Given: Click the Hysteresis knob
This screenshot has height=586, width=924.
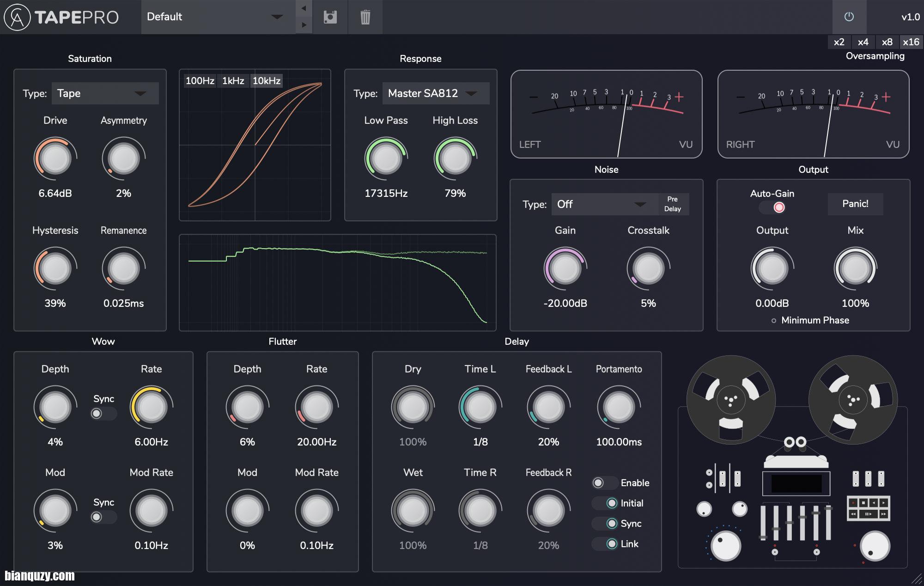Looking at the screenshot, I should click(x=55, y=269).
